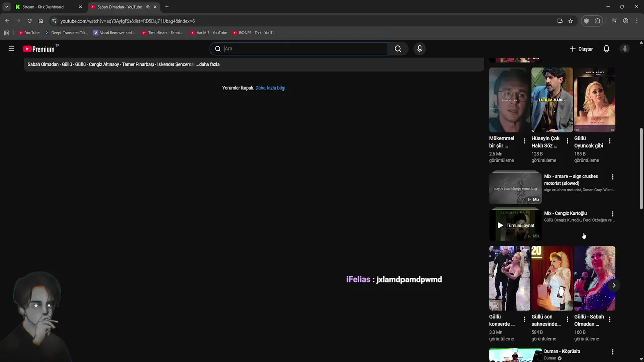This screenshot has width=644, height=362.
Task: Open the options menu for Mix - Cengiz Kurtoğlu
Action: pyautogui.click(x=612, y=214)
